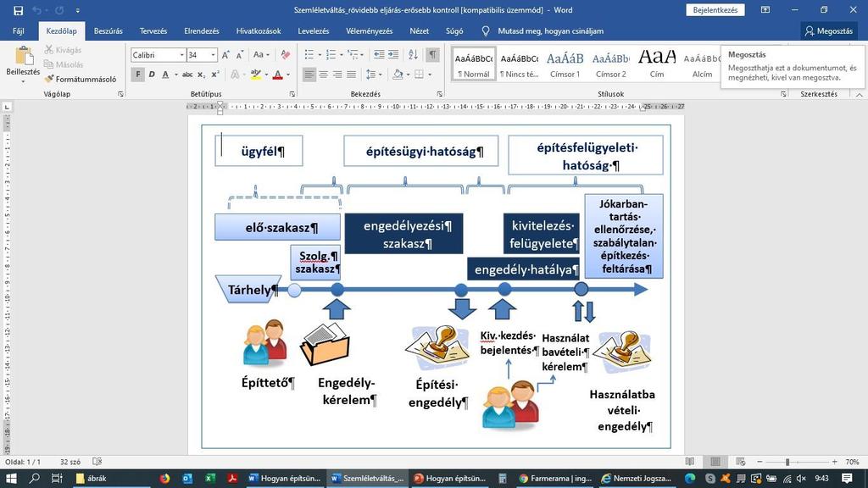Screen dimensions: 868x488
Task: Open the font size 34 dropdown
Action: point(213,55)
